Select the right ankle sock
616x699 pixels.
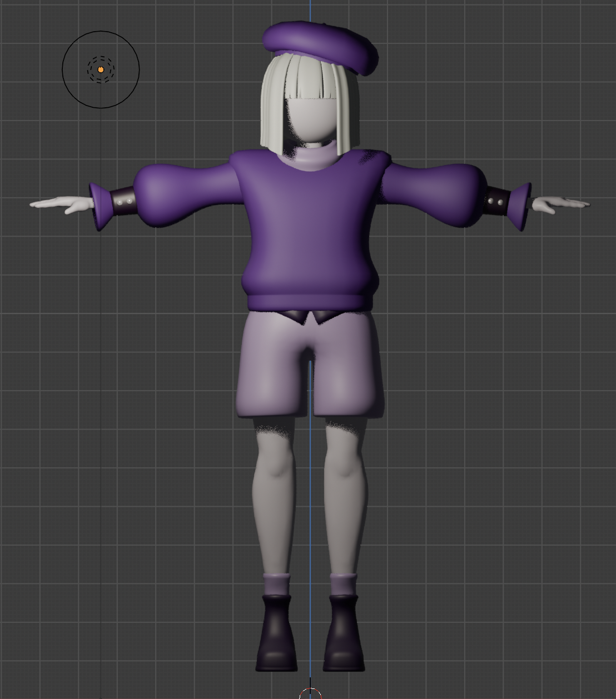(344, 583)
